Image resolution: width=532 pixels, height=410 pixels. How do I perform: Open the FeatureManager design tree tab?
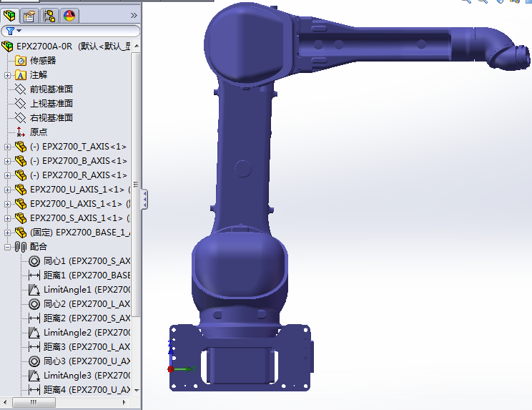pyautogui.click(x=9, y=16)
